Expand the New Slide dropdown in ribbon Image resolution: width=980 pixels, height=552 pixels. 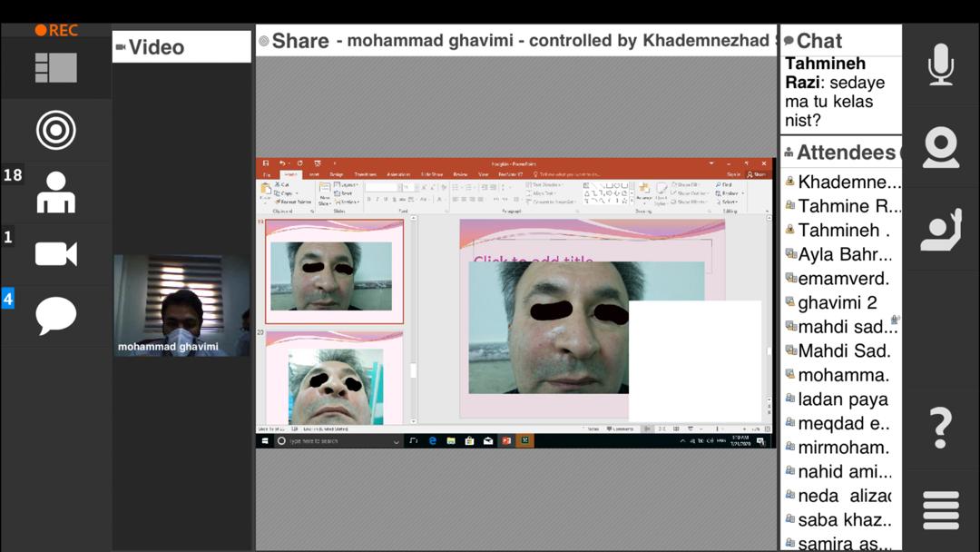(325, 201)
